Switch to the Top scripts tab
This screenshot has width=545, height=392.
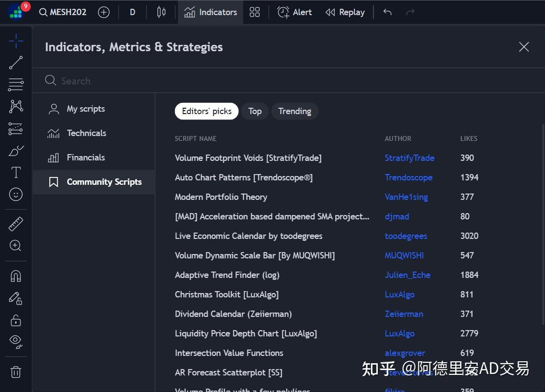tap(255, 111)
